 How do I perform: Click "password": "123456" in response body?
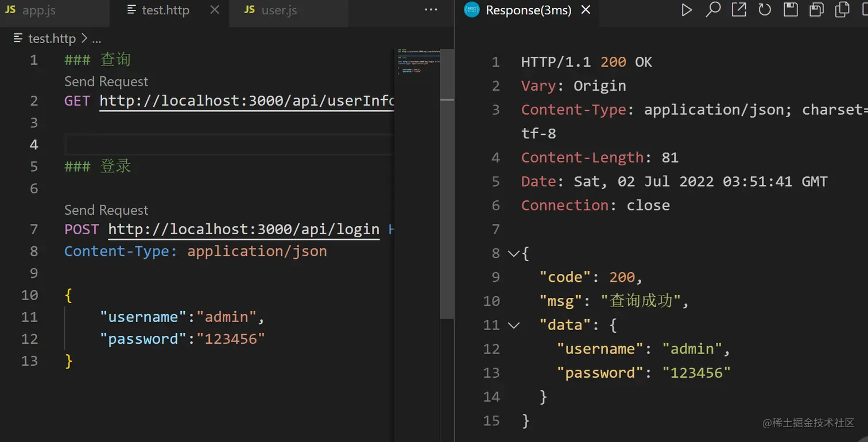click(644, 373)
